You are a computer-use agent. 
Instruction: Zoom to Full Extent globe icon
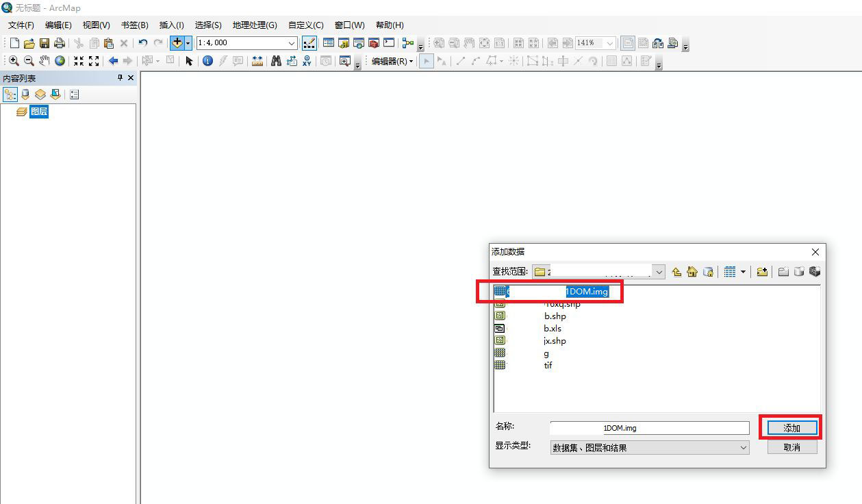60,61
